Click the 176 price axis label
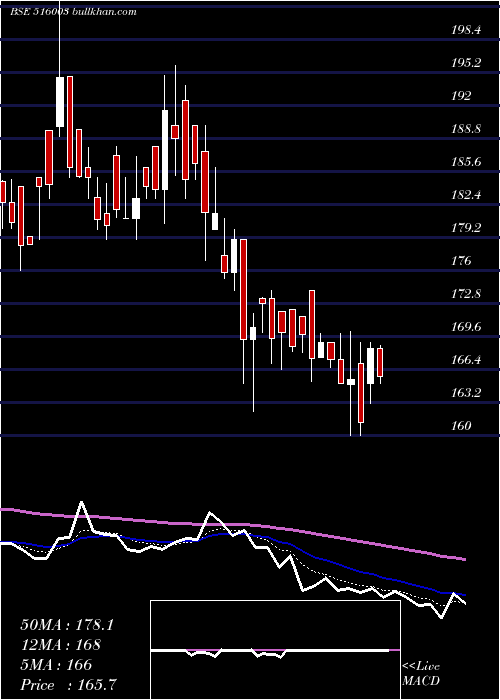 tap(461, 260)
